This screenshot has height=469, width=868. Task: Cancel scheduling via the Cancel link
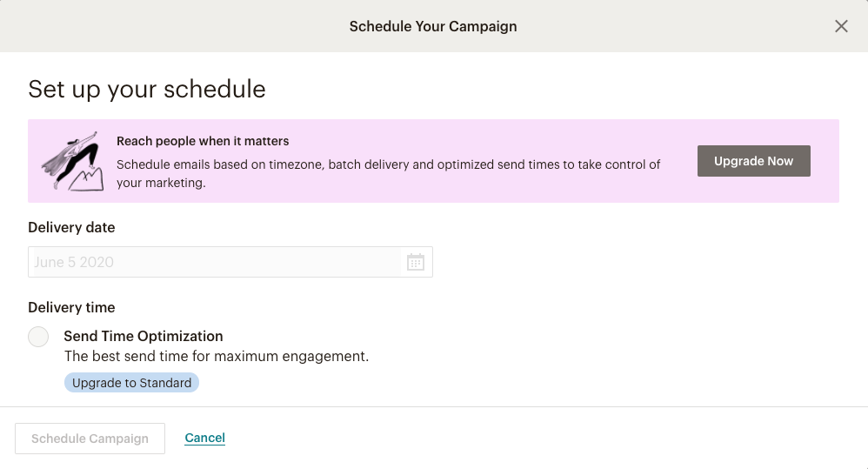click(204, 438)
